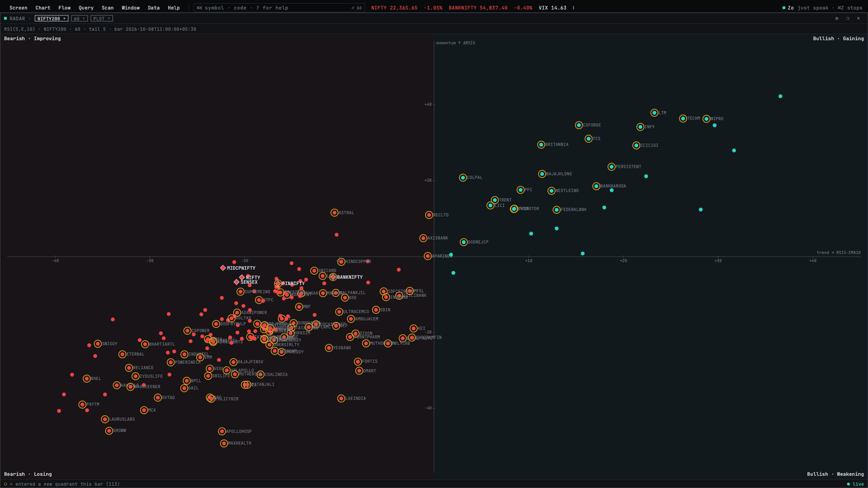Open the Screen menu
Viewport: 868px width, 488px height.
click(18, 8)
